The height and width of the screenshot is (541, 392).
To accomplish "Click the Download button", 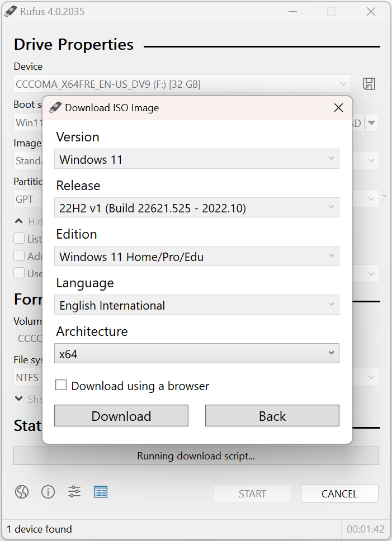I will click(x=121, y=416).
